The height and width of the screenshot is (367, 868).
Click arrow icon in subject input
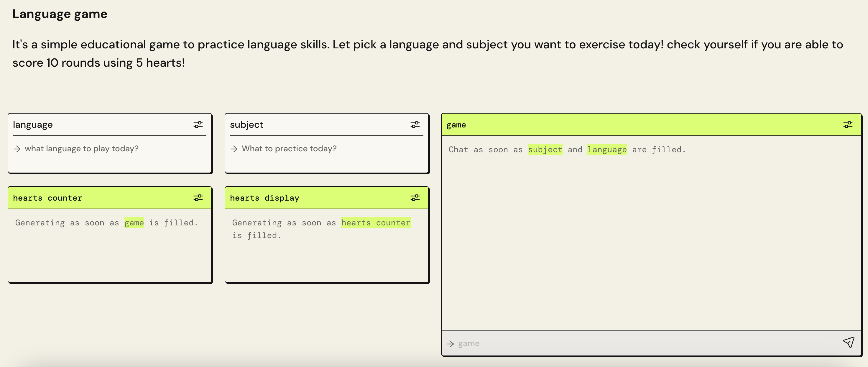click(234, 149)
